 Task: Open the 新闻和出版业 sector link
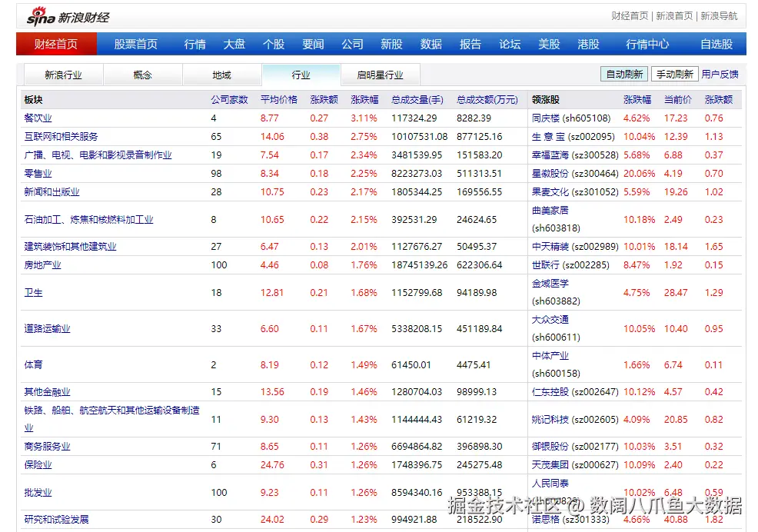click(x=52, y=191)
